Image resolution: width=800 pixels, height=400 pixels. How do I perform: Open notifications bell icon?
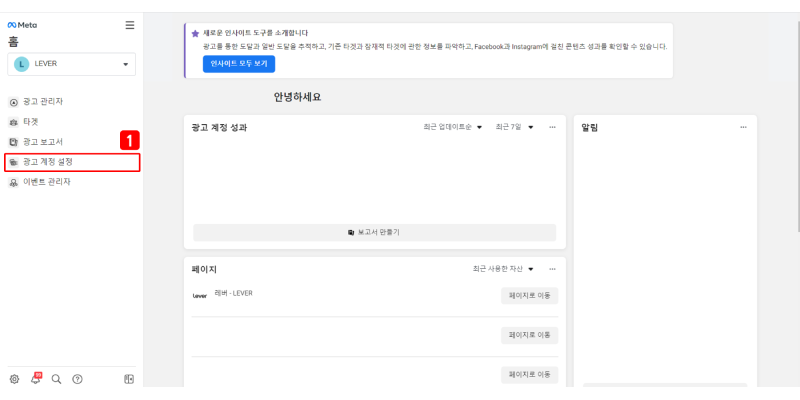(36, 379)
